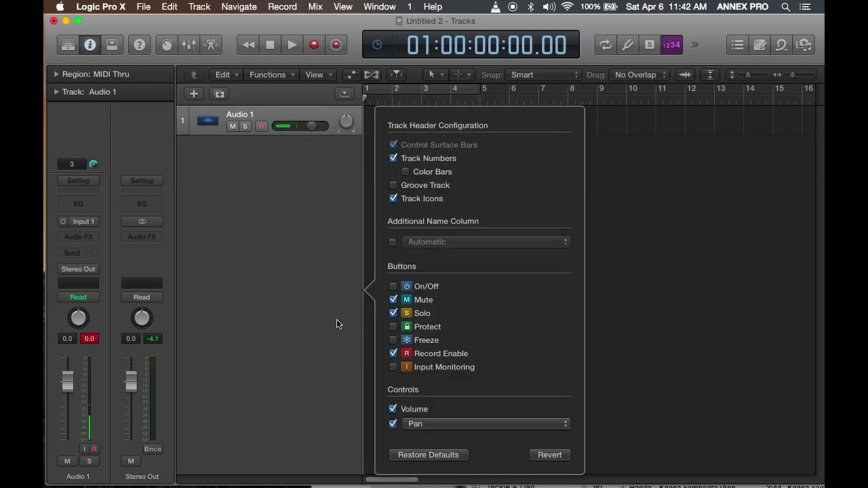
Task: Open the Pan control dropdown
Action: (x=486, y=424)
